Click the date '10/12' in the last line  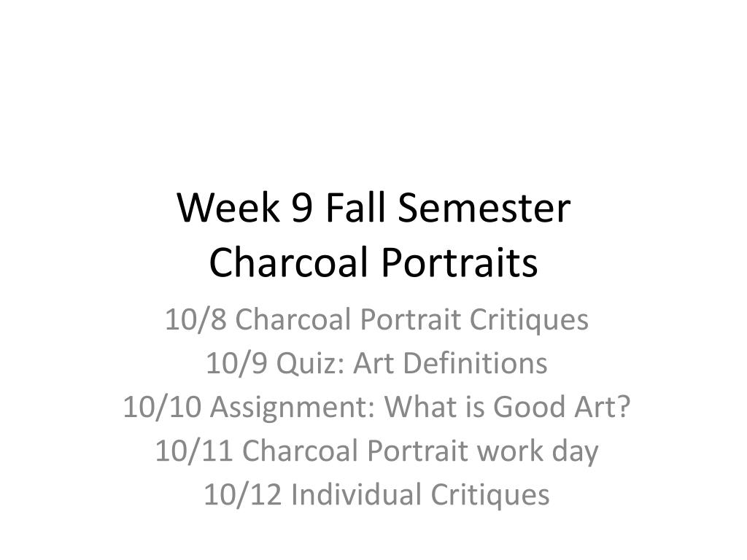(242, 494)
